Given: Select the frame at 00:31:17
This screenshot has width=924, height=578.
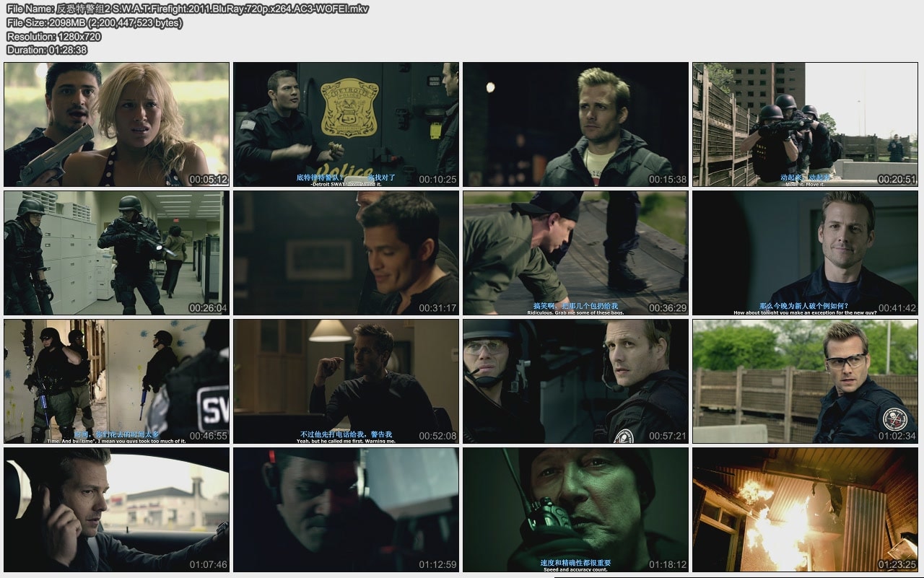Looking at the screenshot, I should coord(346,253).
